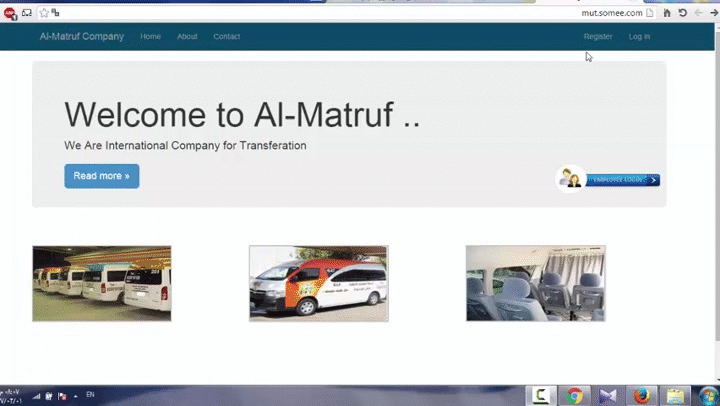Click the Adblock extension icon
This screenshot has width=720, height=406.
coord(9,13)
